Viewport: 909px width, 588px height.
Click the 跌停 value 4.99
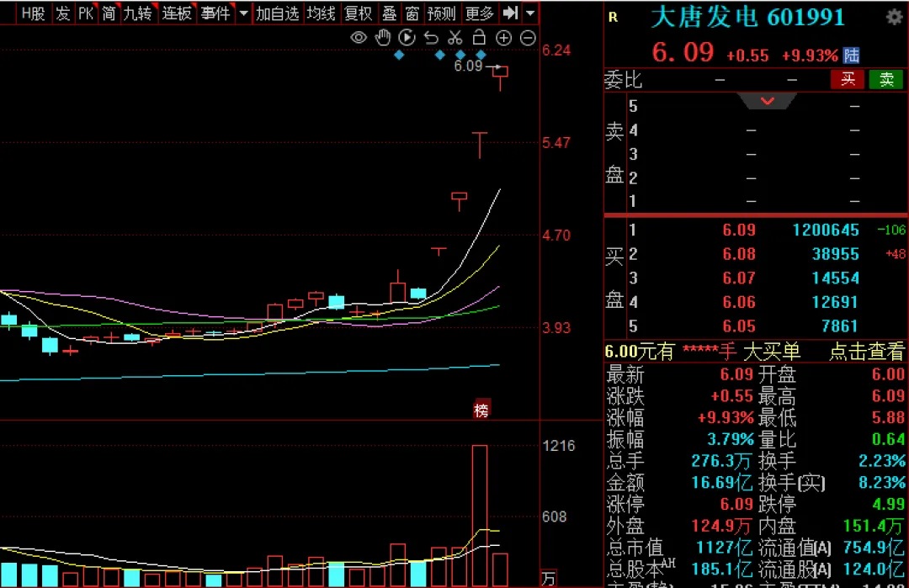[x=888, y=504]
